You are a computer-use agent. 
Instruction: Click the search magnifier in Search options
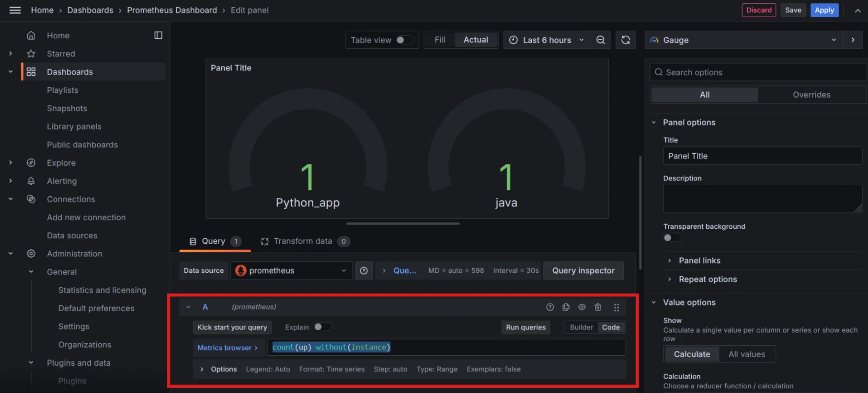[x=659, y=72]
